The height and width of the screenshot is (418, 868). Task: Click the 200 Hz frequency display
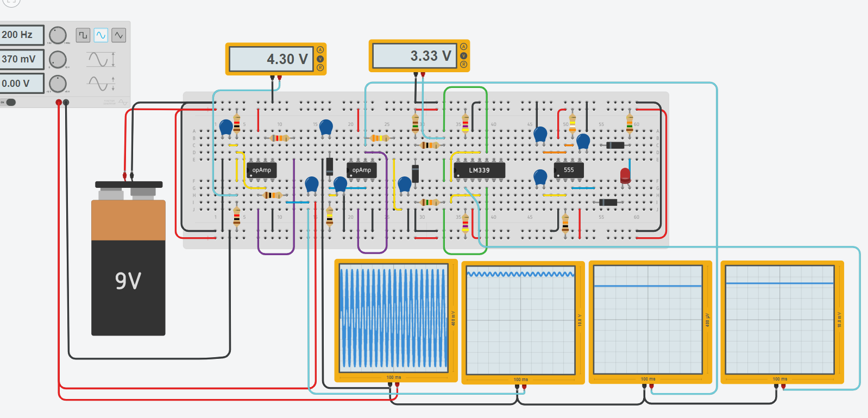[x=21, y=35]
